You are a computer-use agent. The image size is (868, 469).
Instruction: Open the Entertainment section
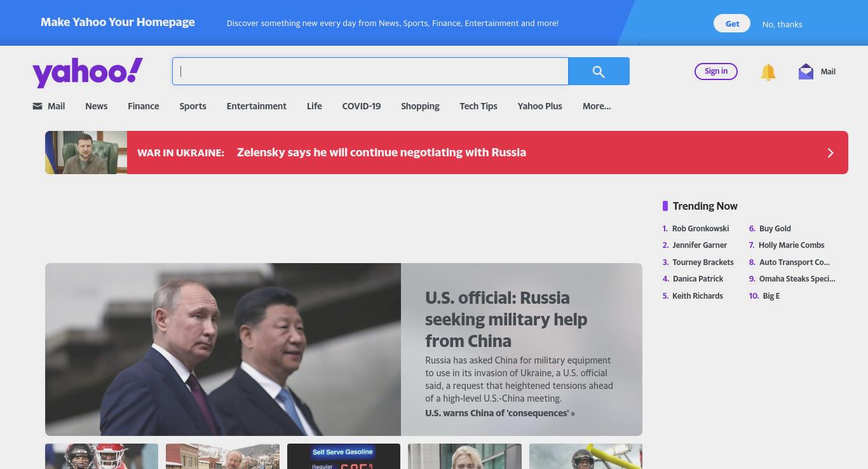(257, 106)
